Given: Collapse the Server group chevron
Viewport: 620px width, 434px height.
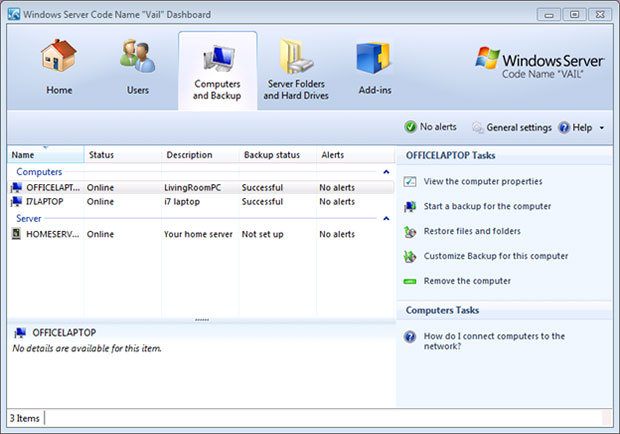Looking at the screenshot, I should (386, 219).
